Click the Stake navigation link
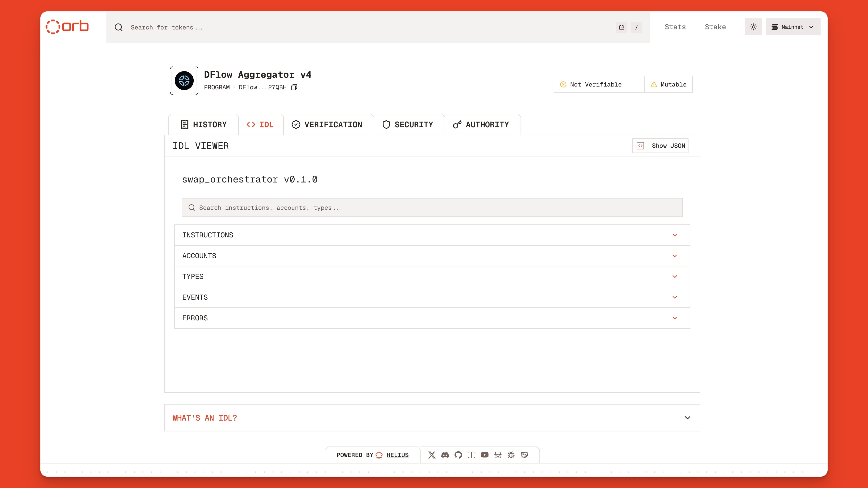868x488 pixels. pyautogui.click(x=715, y=27)
